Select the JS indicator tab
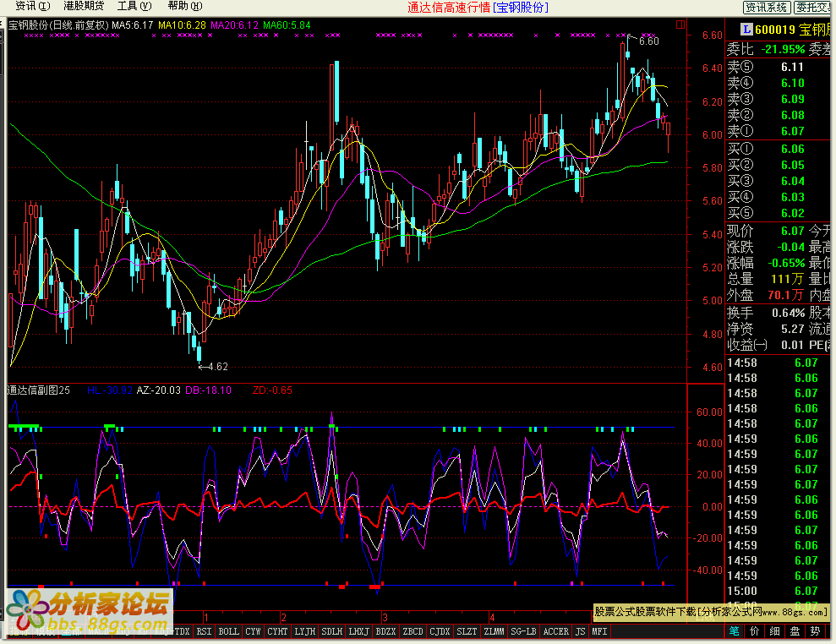836x644 pixels. (x=580, y=631)
